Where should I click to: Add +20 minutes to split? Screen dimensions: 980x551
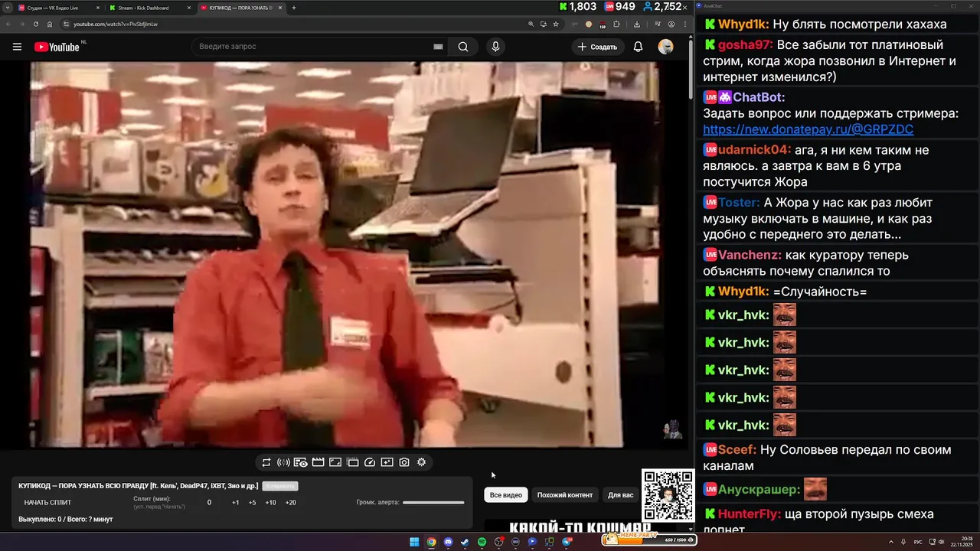(290, 503)
